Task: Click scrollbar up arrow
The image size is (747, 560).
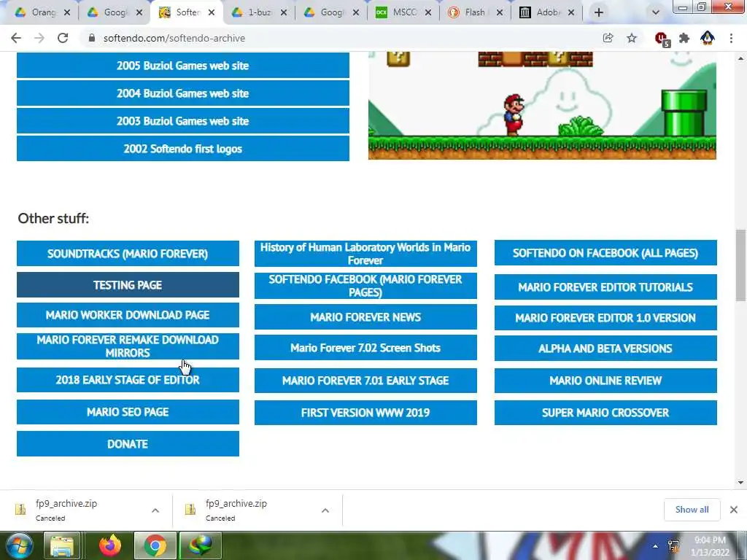Action: (740, 58)
